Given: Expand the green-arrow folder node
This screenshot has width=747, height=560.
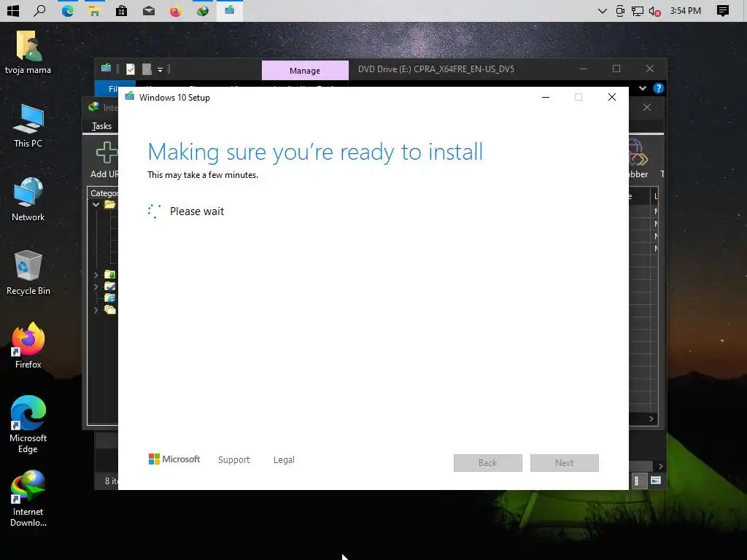Looking at the screenshot, I should pyautogui.click(x=96, y=275).
